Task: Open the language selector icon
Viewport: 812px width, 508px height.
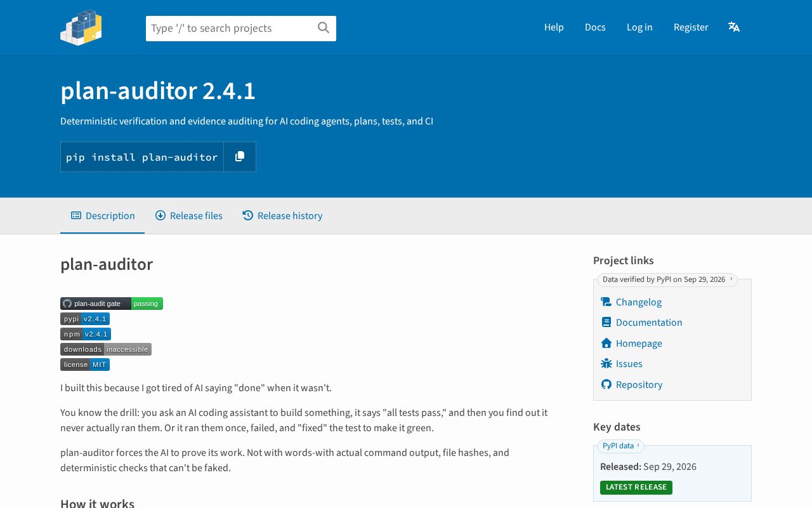Action: (x=734, y=27)
